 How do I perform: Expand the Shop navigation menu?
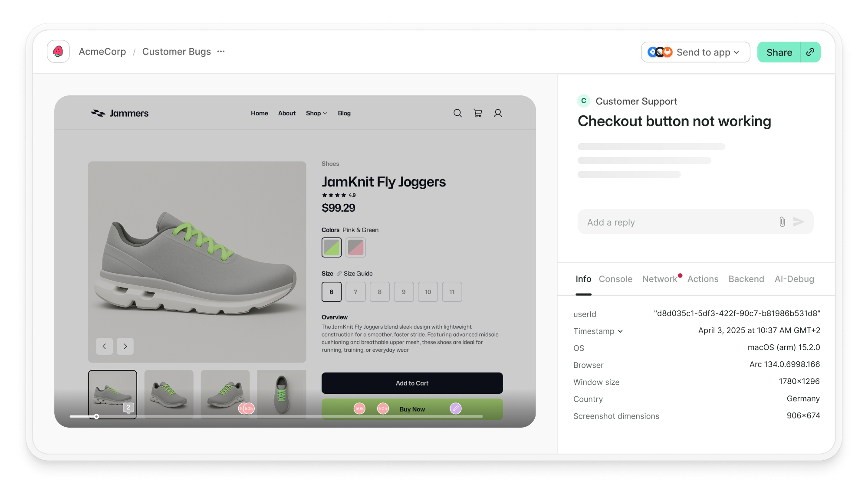pos(316,113)
